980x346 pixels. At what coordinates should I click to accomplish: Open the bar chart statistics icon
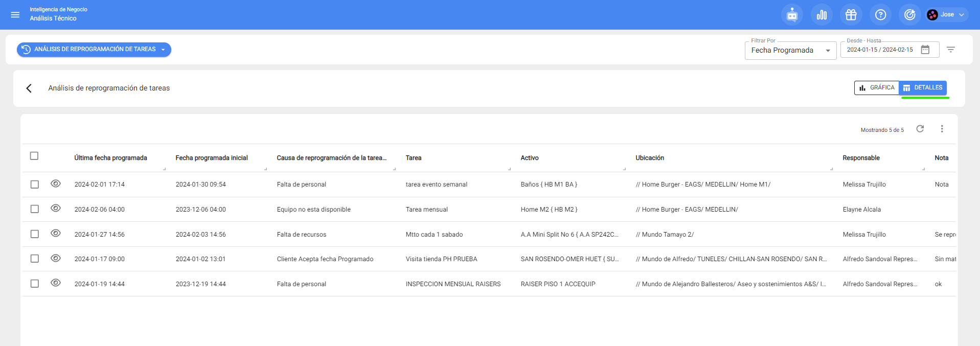click(822, 15)
